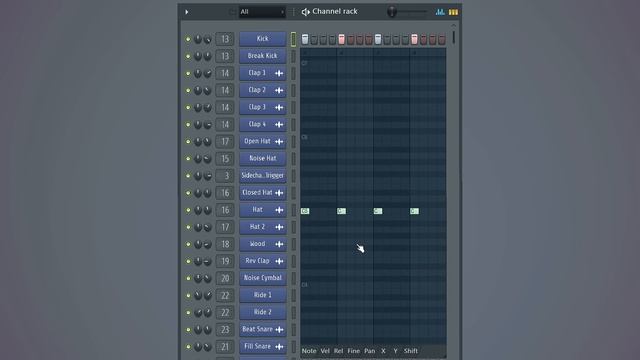Click Wood mixer track number 18
The image size is (640, 360).
coord(225,244)
